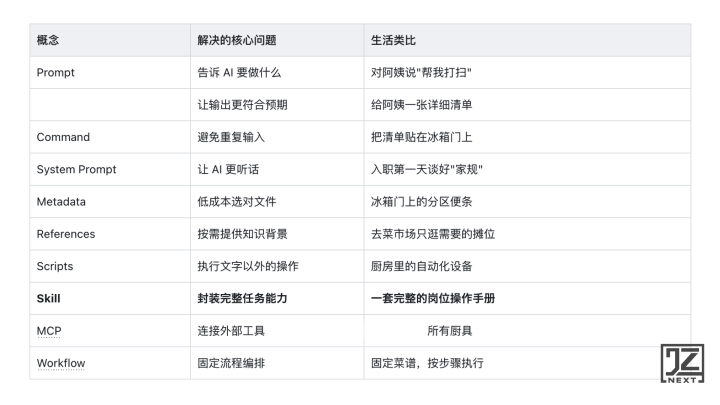Image resolution: width=720 pixels, height=405 pixels.
Task: Click the 封装完整任务能力 cell
Action: [x=245, y=298]
